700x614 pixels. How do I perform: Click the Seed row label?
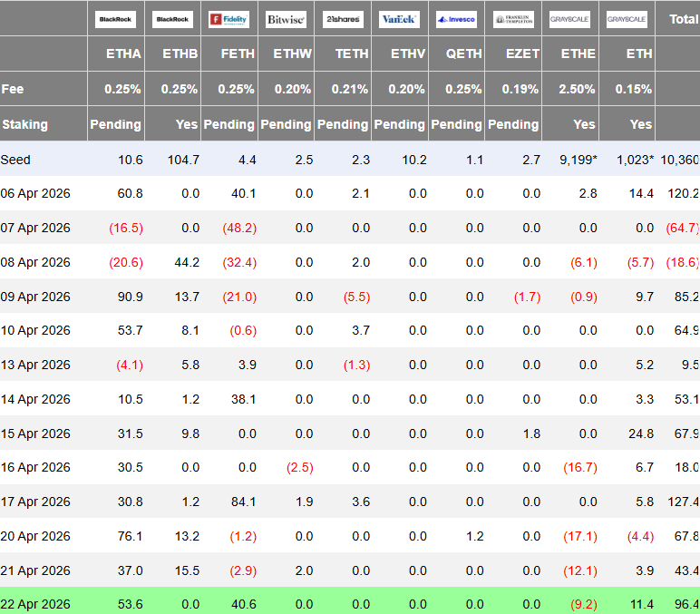pyautogui.click(x=15, y=160)
